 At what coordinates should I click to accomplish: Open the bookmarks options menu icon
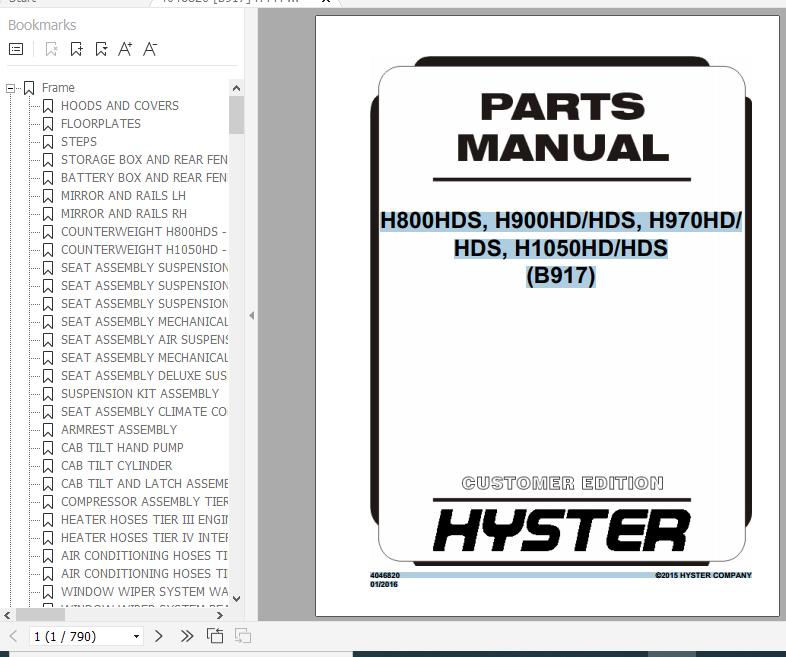coord(16,49)
